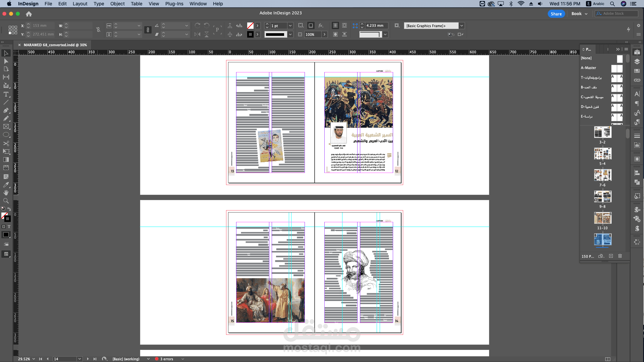Open the Layout menu
644x362 pixels.
click(x=80, y=4)
